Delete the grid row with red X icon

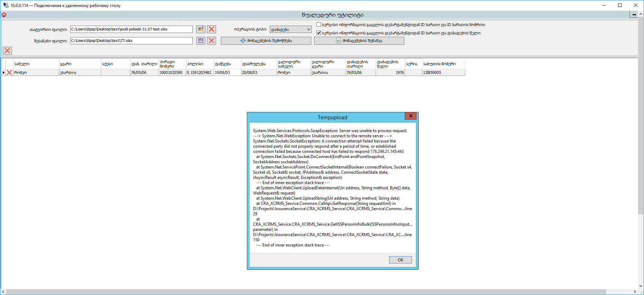pos(9,73)
